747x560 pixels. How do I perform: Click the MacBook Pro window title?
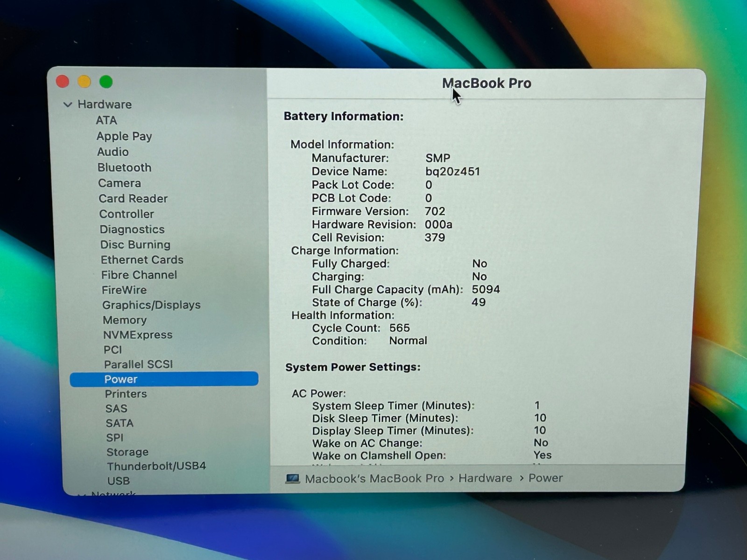tap(486, 83)
